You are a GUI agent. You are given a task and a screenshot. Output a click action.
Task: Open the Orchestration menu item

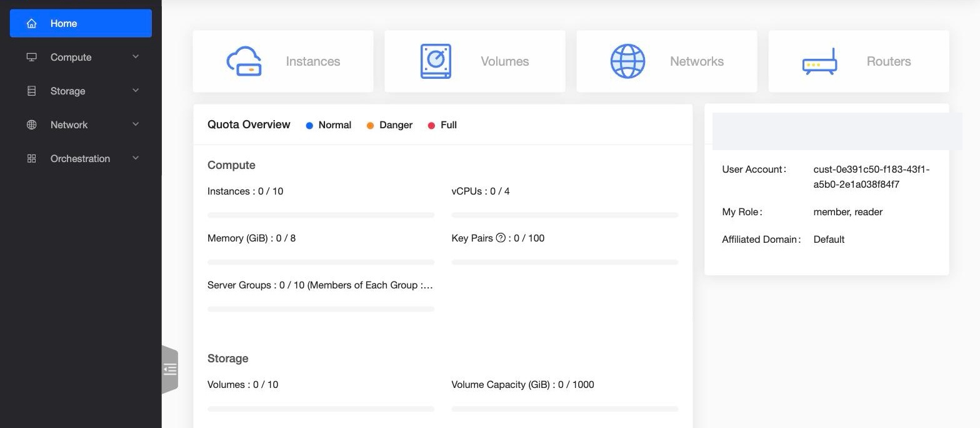(x=81, y=158)
